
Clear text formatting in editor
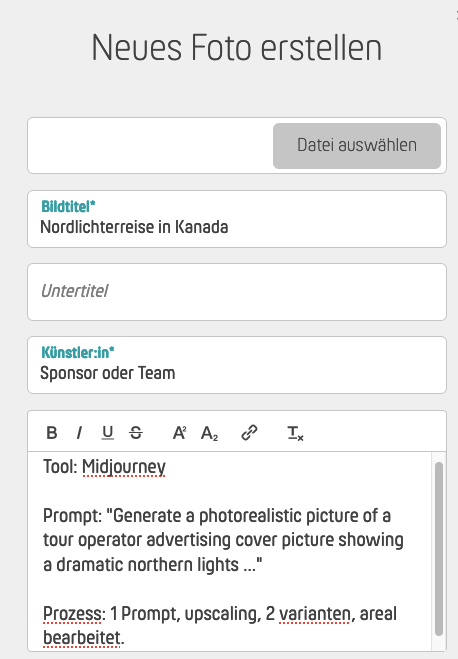(x=295, y=433)
